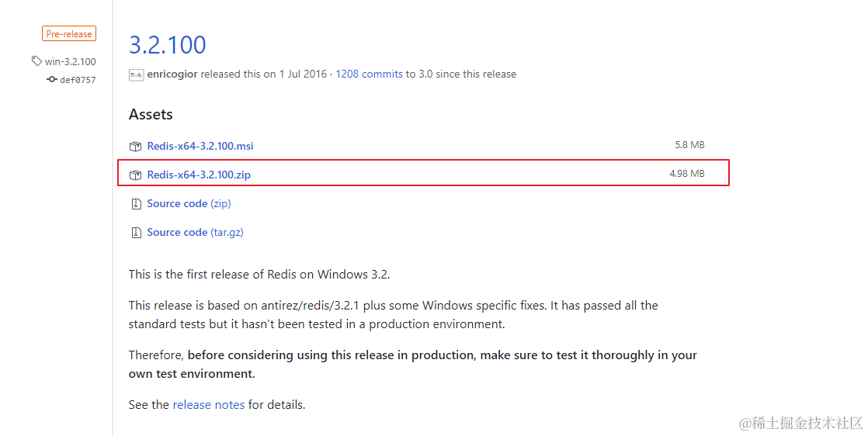Image resolution: width=868 pixels, height=436 pixels.
Task: Open the 3.2.100 release title link
Action: click(167, 45)
